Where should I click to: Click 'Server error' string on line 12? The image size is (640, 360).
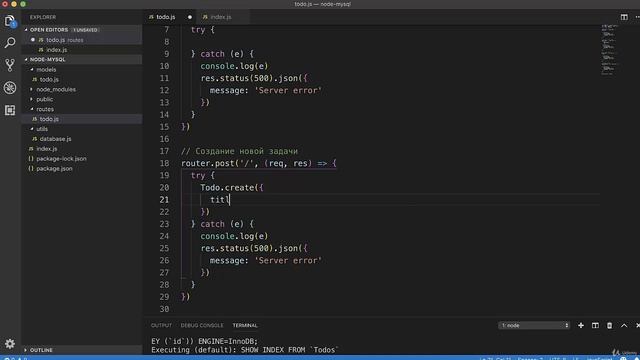(288, 90)
